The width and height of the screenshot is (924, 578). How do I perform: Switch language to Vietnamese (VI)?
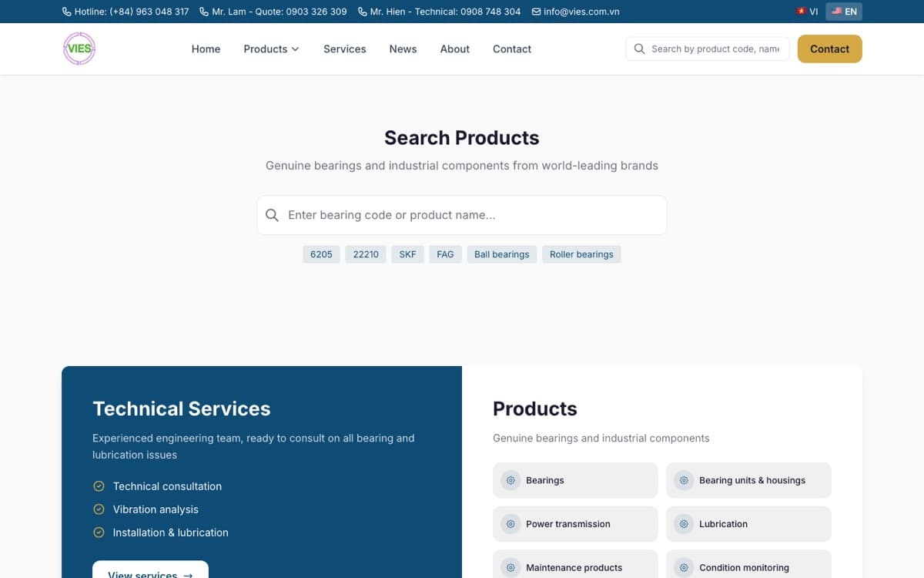(x=807, y=12)
